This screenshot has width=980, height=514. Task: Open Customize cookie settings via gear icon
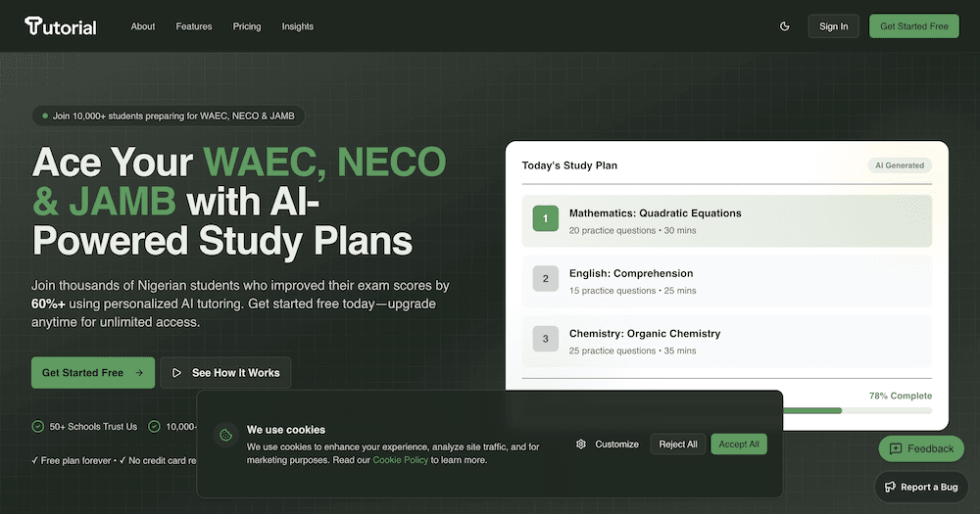pyautogui.click(x=581, y=444)
